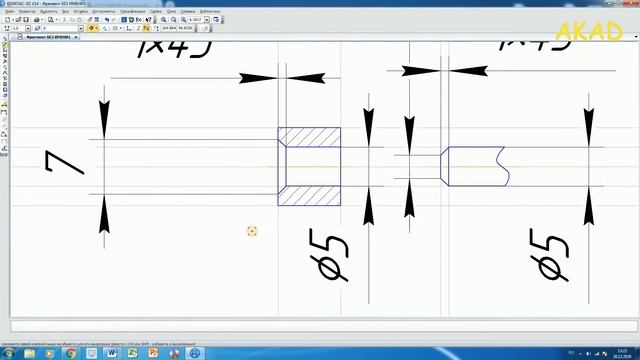640x360 pixels.
Task: Open the Windows Start button
Action: [x=8, y=353]
